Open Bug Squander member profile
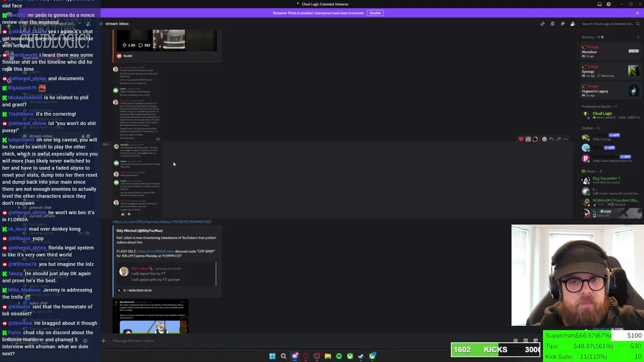The image size is (644, 362). click(611, 180)
